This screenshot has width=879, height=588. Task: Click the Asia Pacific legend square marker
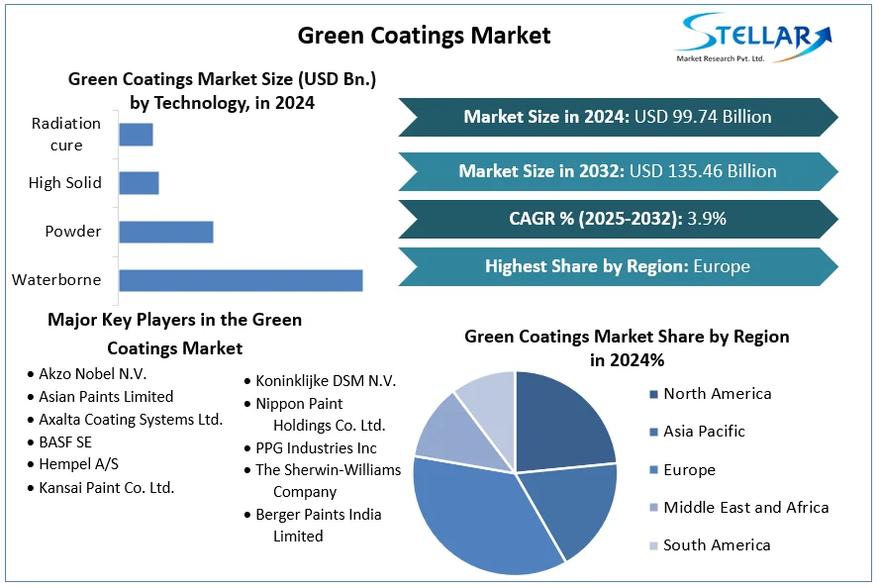point(653,432)
